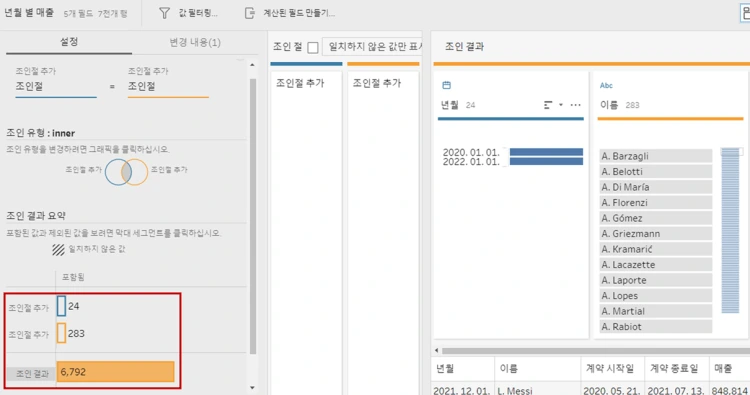
Task: Select A. Belotti in the 이름 list
Action: pyautogui.click(x=656, y=171)
